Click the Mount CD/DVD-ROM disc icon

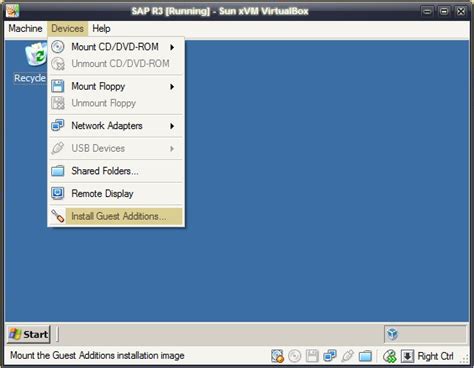tap(58, 47)
